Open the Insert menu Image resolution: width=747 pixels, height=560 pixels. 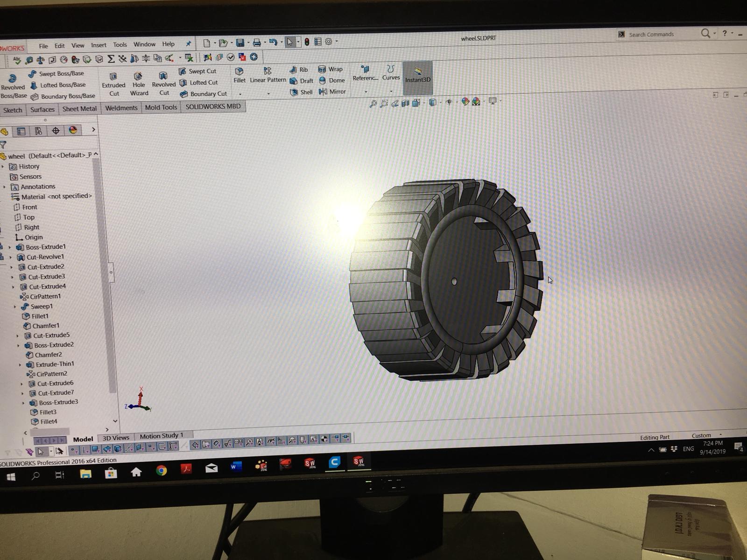[x=99, y=45]
